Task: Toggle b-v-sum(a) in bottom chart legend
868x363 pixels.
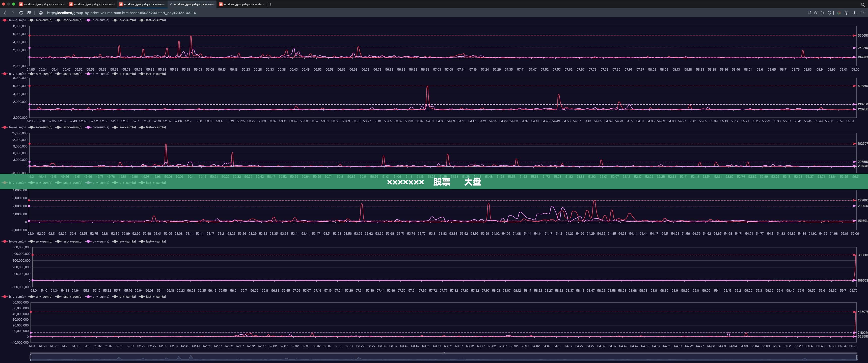Action: pos(97,297)
